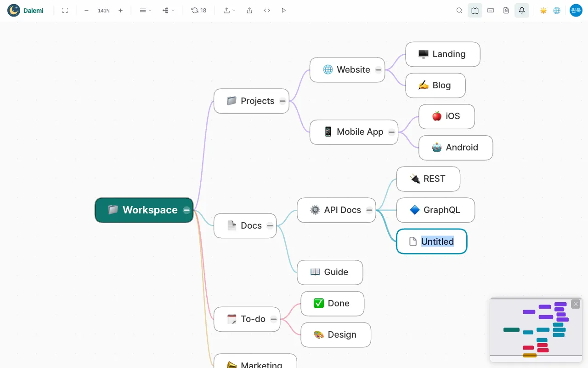Screen dimensions: 588x368
Task: Open the embed code icon
Action: pos(267,10)
